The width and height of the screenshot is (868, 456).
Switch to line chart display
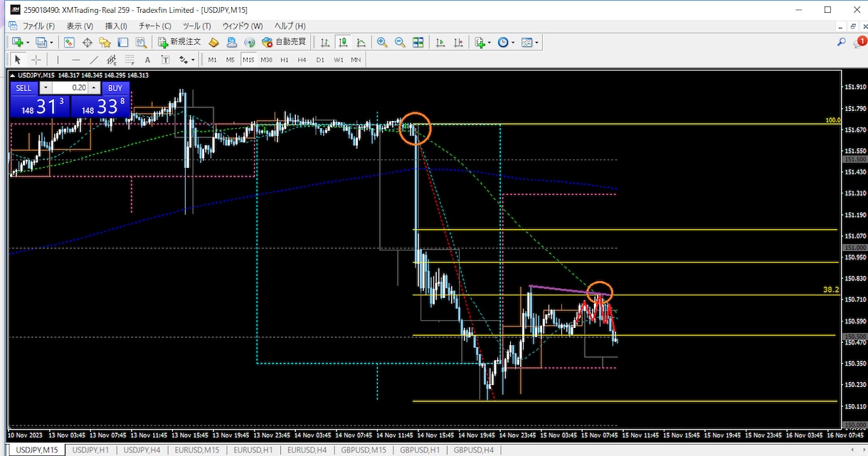(x=361, y=43)
